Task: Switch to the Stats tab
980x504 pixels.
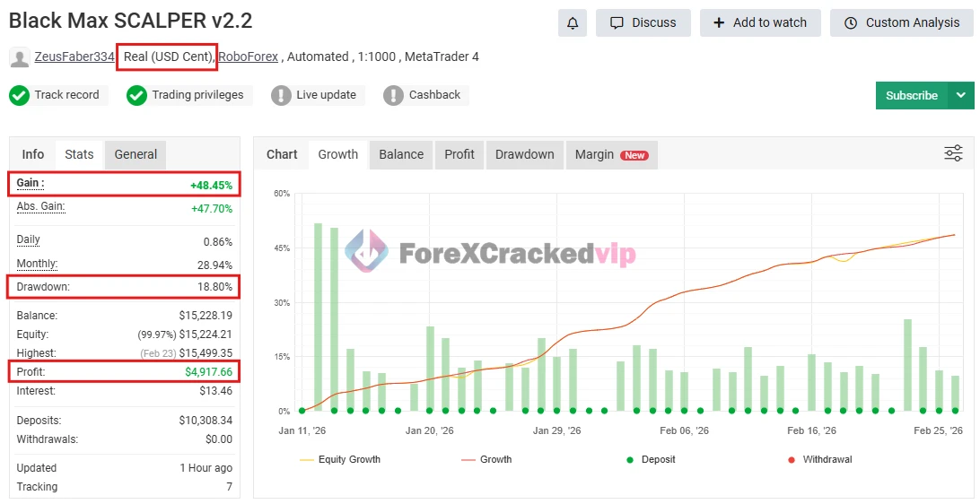Action: pos(79,154)
